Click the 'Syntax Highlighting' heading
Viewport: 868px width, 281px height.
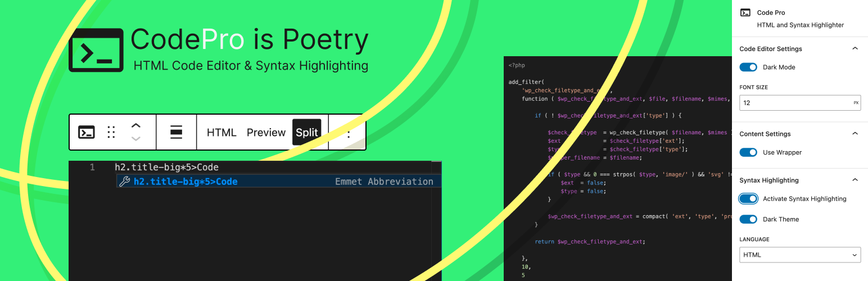coord(768,180)
